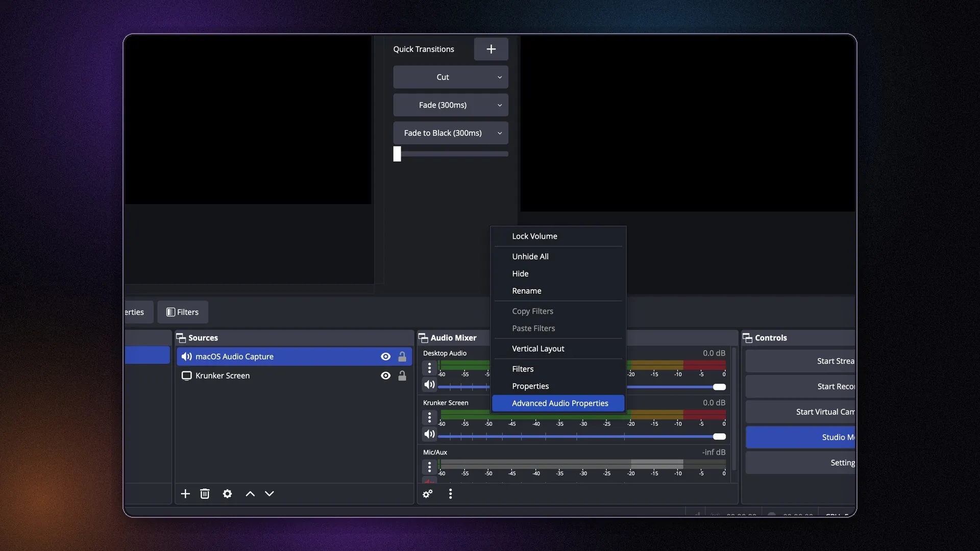Select the macOS Audio Capture source
Image resolution: width=980 pixels, height=551 pixels.
tap(294, 357)
